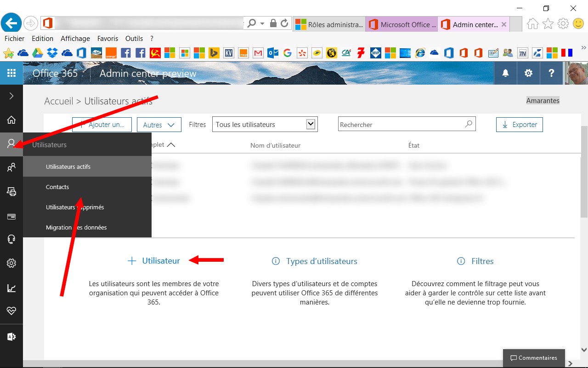
Task: Click the browser Forward arrow button
Action: click(31, 23)
